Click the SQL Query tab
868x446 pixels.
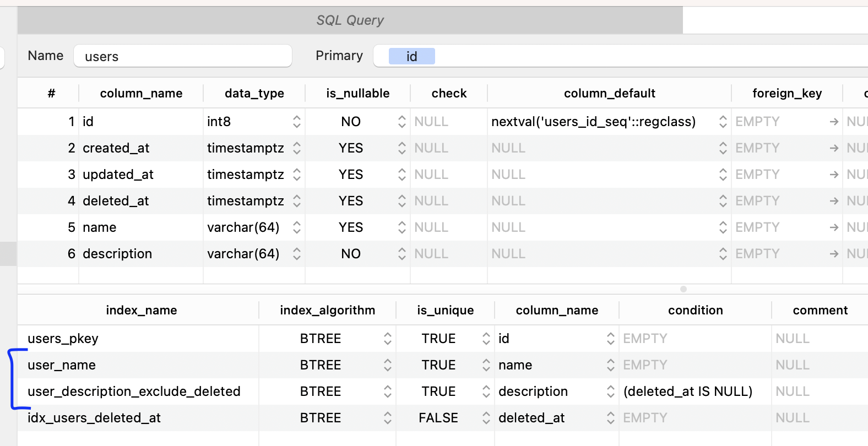tap(350, 20)
